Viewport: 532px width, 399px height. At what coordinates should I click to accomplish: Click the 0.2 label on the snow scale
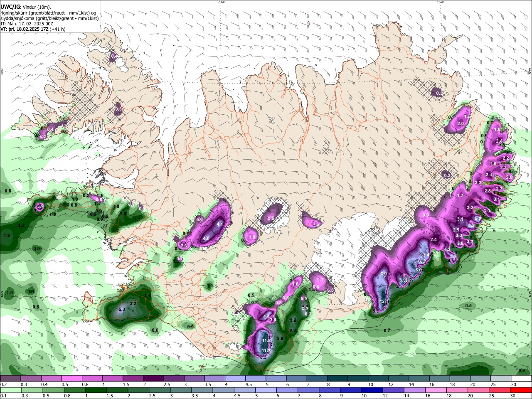[3, 384]
